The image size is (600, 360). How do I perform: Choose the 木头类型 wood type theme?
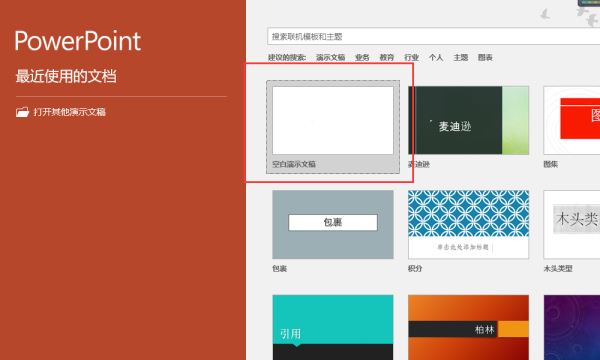point(572,225)
